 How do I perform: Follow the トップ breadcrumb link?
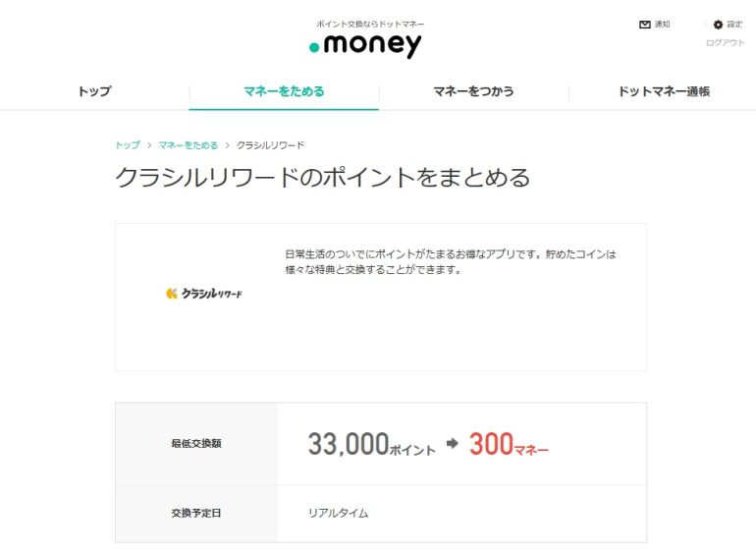[x=128, y=144]
